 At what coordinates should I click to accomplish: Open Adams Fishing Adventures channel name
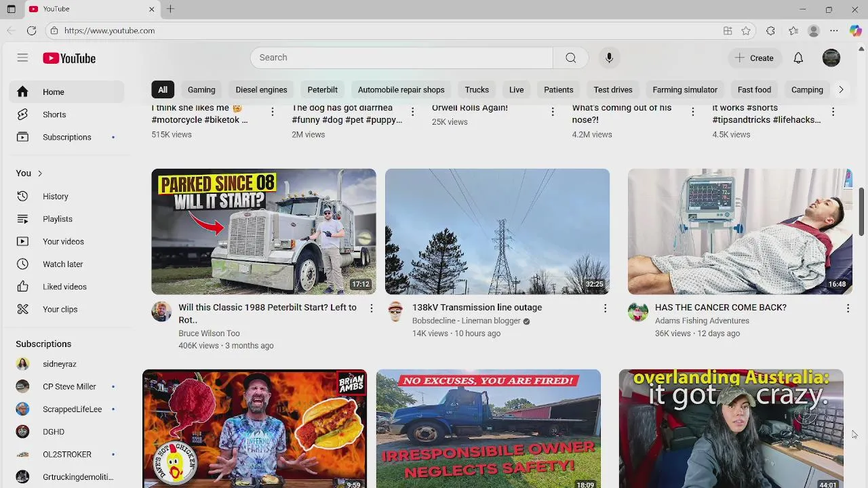coord(702,321)
